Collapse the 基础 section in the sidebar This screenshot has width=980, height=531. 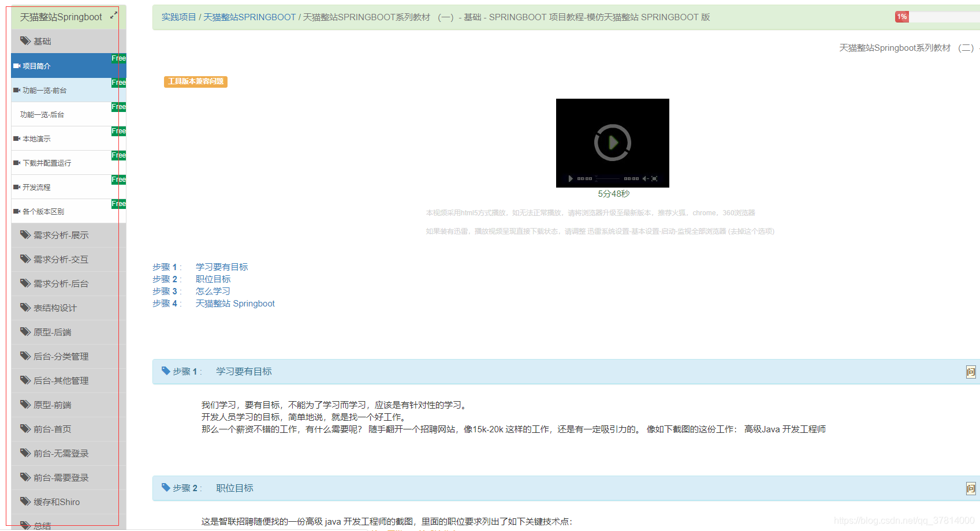click(x=69, y=41)
